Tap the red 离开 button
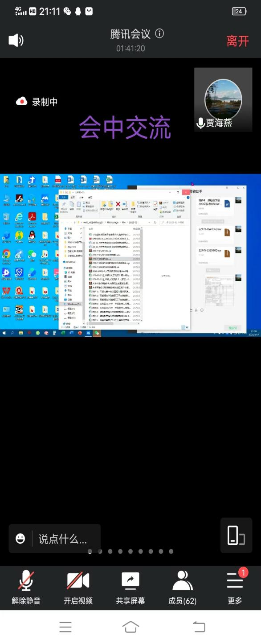 238,41
